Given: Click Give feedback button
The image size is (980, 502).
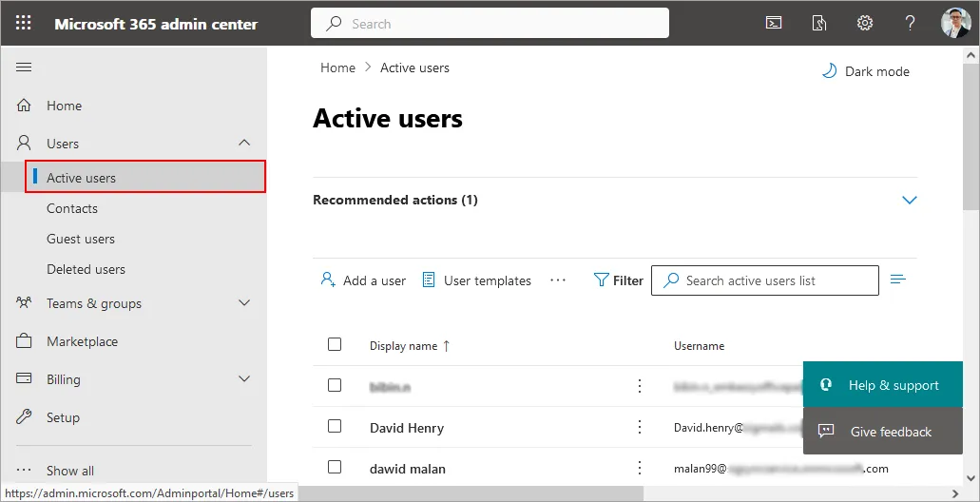Looking at the screenshot, I should click(x=882, y=431).
